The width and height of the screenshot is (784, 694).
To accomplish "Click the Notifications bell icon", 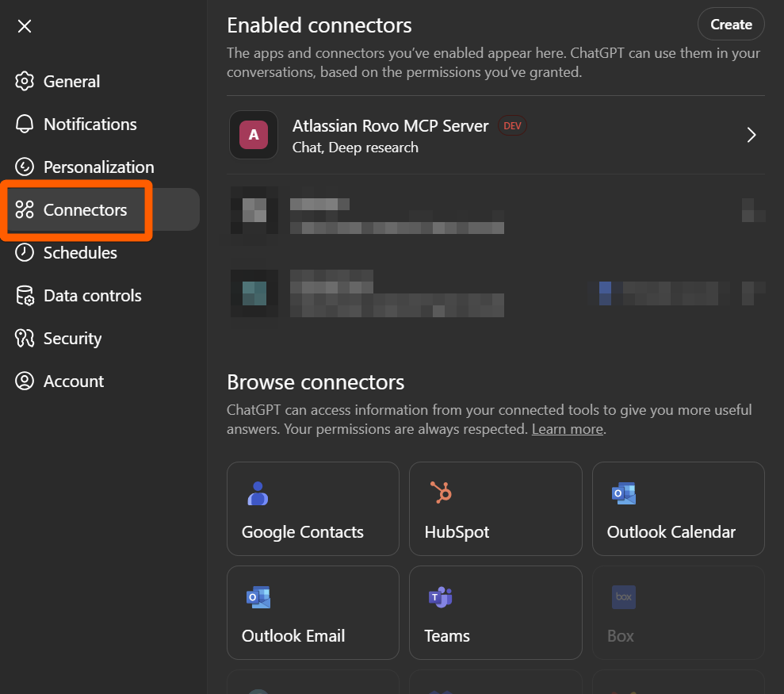I will point(25,125).
